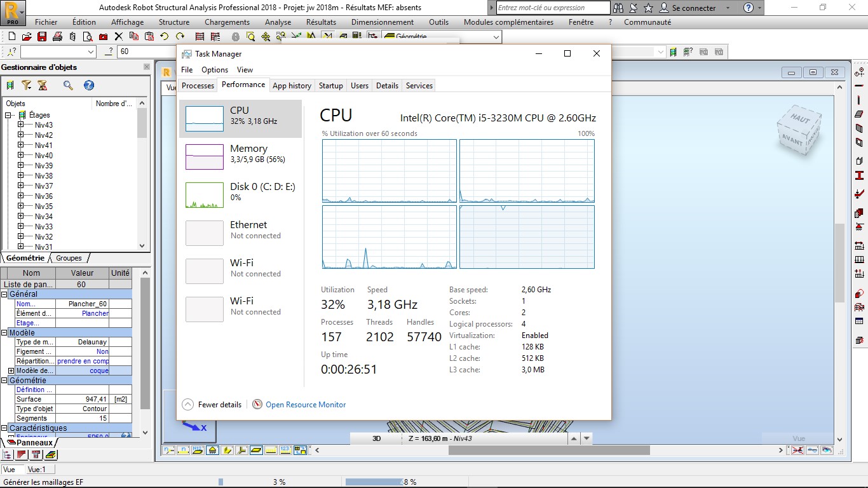Screen dimensions: 868x488
Task: Click Nombre d'... column header
Action: point(114,104)
